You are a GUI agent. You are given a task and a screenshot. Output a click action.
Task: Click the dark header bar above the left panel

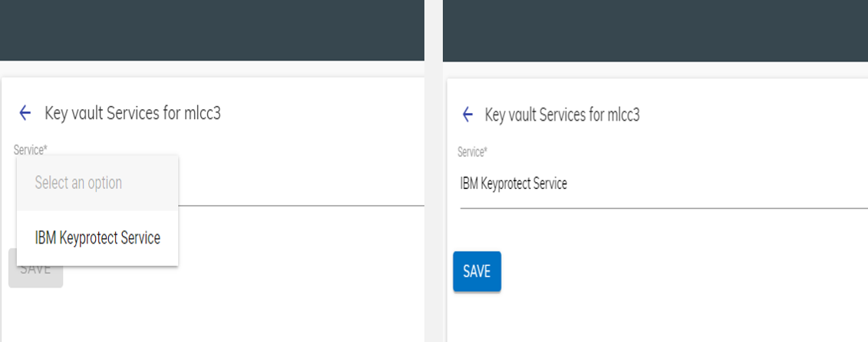212,31
